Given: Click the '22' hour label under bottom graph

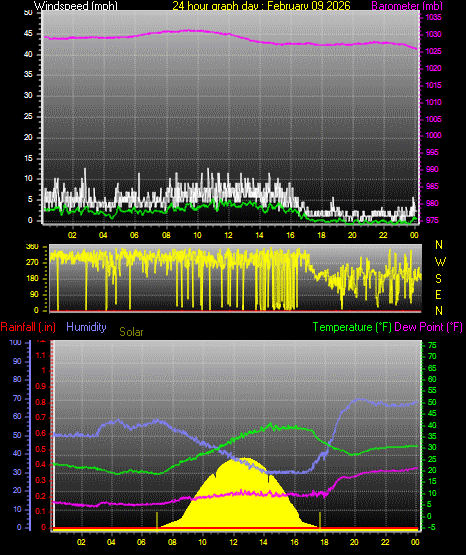Looking at the screenshot, I should pos(385,542).
